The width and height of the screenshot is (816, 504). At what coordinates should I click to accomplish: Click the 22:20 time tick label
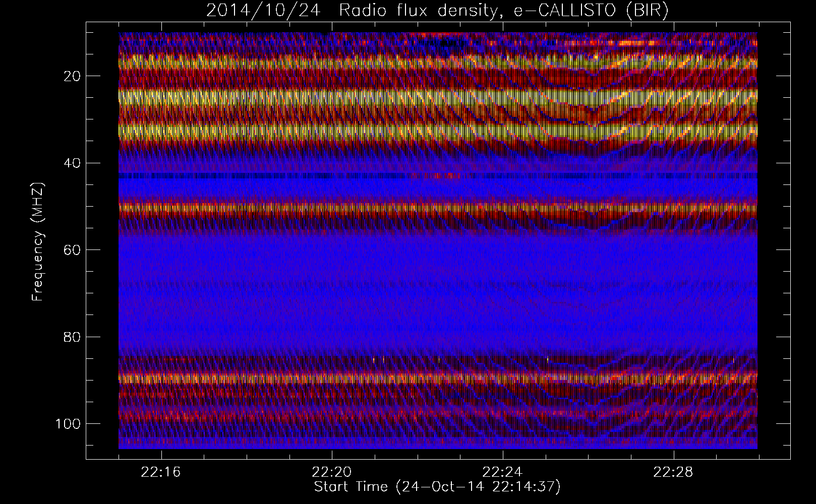(331, 472)
